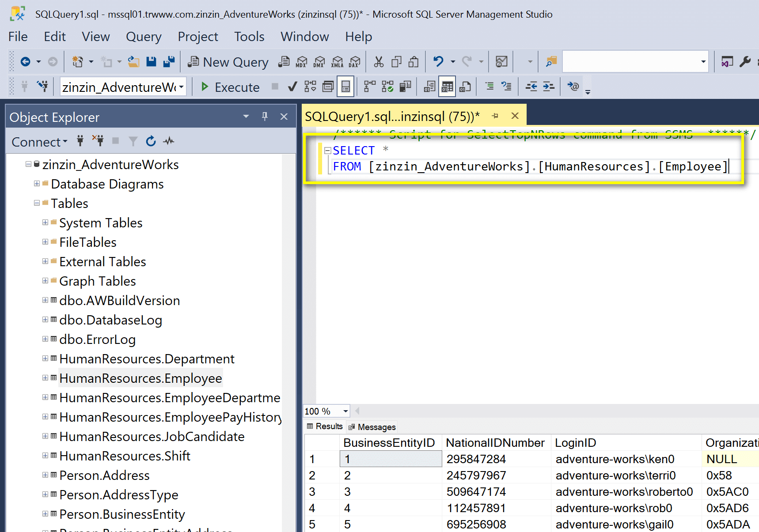Screen dimensions: 759x532
Task: Open a new DAX query
Action: pos(355,62)
